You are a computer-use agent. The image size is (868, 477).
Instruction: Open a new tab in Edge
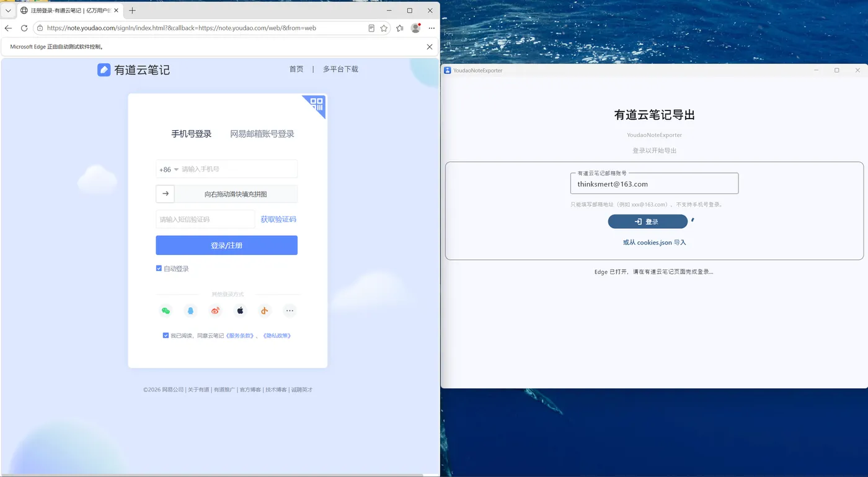click(x=132, y=11)
